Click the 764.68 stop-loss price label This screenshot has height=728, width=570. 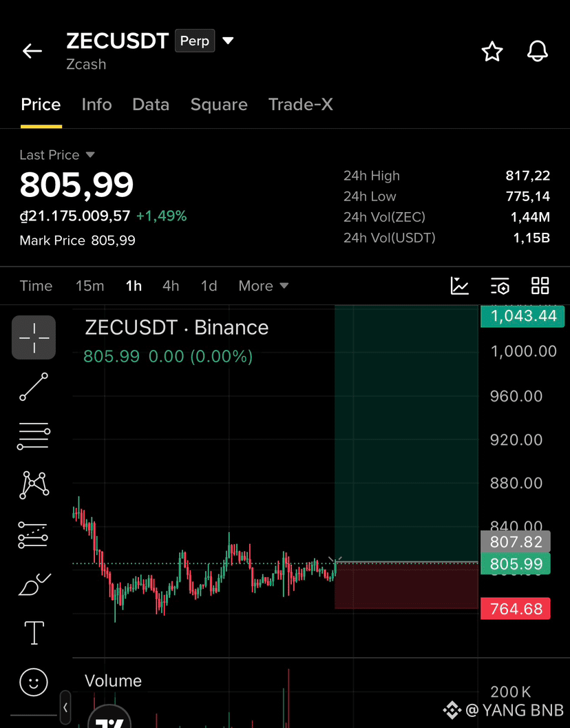point(515,609)
